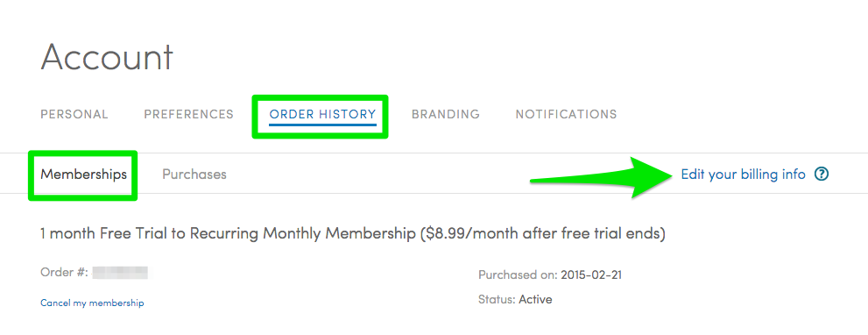Click the Status label text

[x=498, y=300]
